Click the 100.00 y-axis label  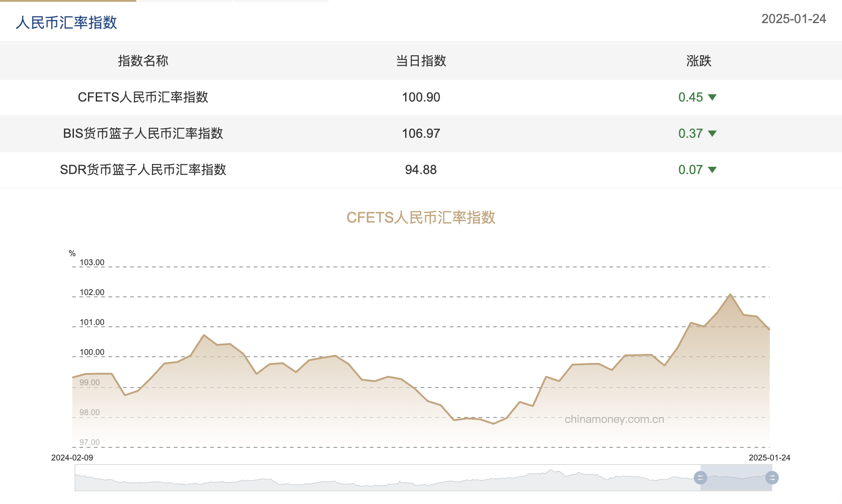tap(92, 352)
